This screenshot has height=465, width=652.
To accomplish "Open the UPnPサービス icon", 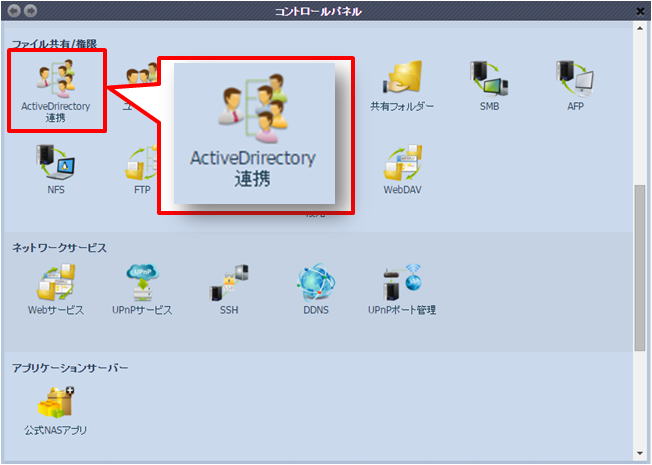I will [142, 290].
